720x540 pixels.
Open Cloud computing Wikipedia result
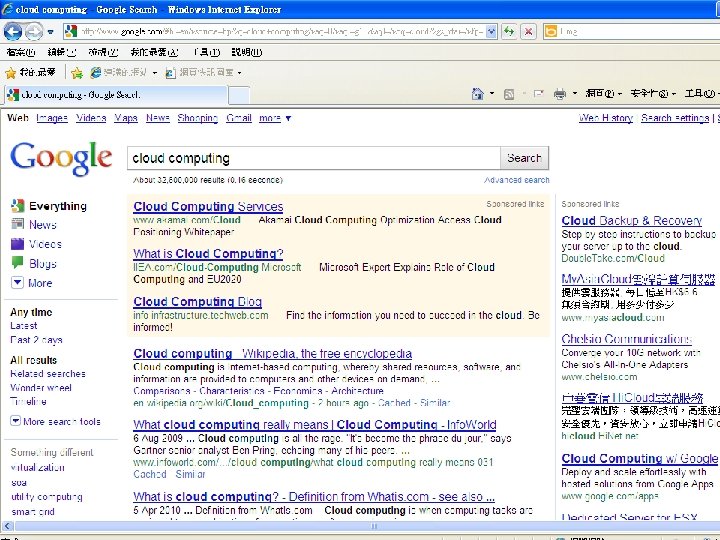pyautogui.click(x=272, y=354)
